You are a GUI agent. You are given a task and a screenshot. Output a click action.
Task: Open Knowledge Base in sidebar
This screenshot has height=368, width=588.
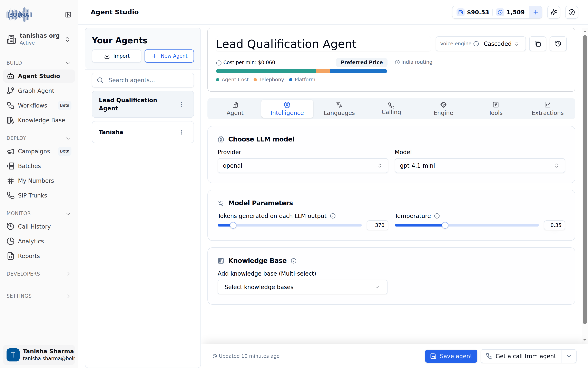[39, 120]
